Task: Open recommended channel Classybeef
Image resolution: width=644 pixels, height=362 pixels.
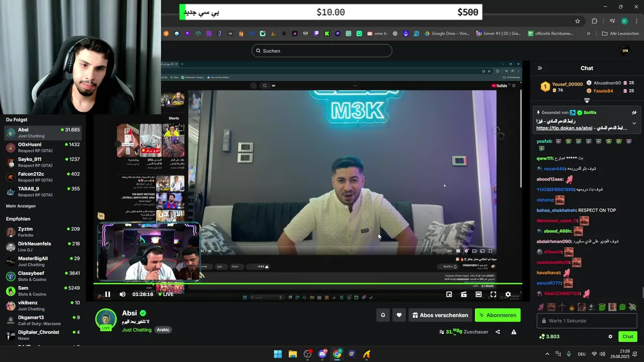Action: (x=43, y=276)
